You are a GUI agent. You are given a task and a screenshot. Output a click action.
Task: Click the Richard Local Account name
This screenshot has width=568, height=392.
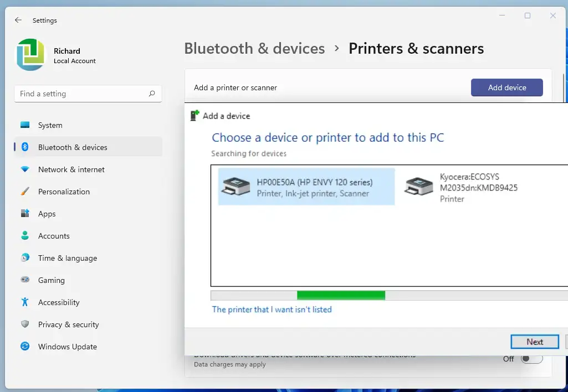pos(75,55)
